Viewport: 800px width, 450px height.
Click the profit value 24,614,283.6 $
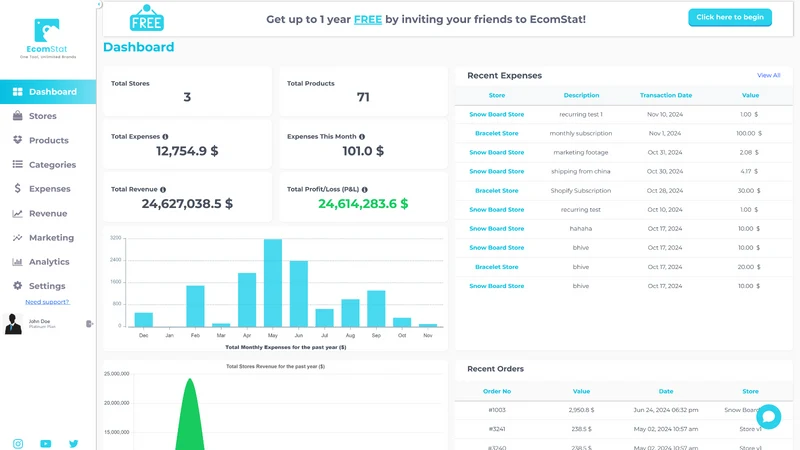point(363,204)
